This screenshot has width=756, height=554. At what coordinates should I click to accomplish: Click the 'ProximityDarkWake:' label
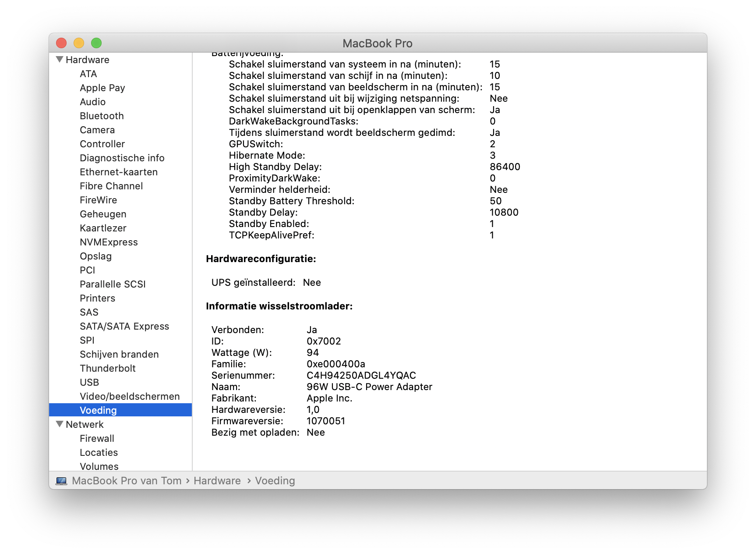(x=275, y=178)
